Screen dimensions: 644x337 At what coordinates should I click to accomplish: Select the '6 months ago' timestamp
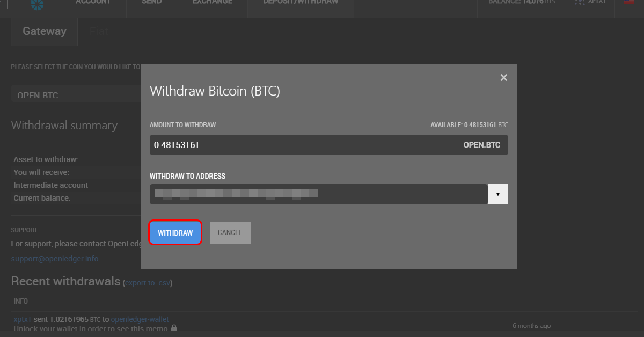[531, 326]
